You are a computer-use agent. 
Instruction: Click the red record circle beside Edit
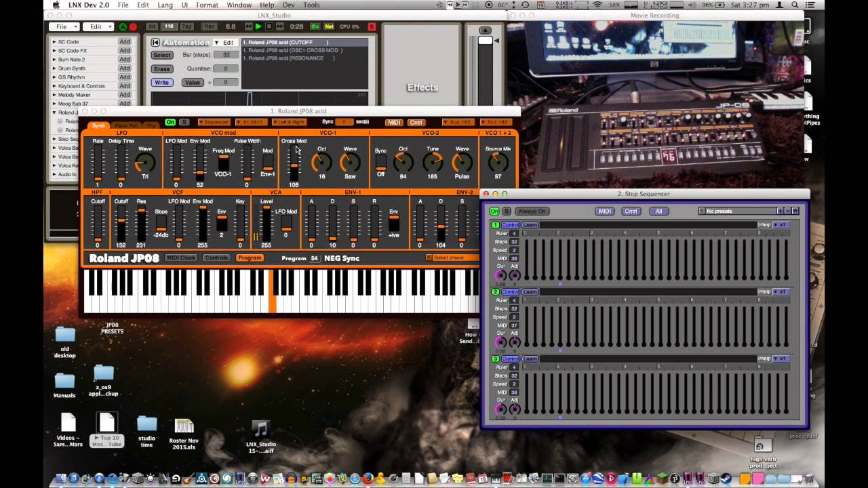pyautogui.click(x=133, y=27)
